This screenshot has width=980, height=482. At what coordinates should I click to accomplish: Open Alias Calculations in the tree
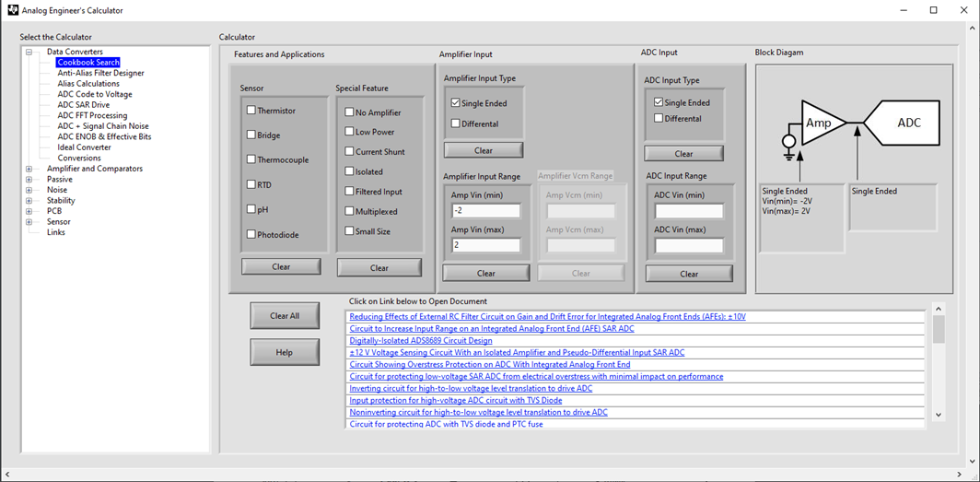[x=88, y=84]
